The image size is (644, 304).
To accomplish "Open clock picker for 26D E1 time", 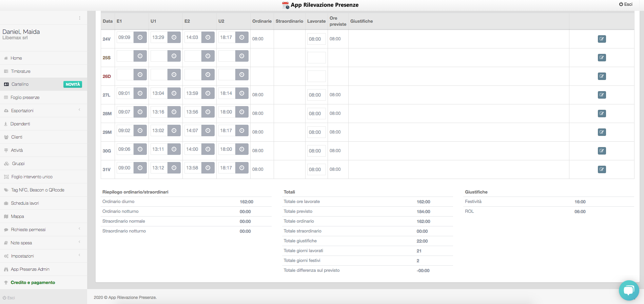I will [140, 75].
